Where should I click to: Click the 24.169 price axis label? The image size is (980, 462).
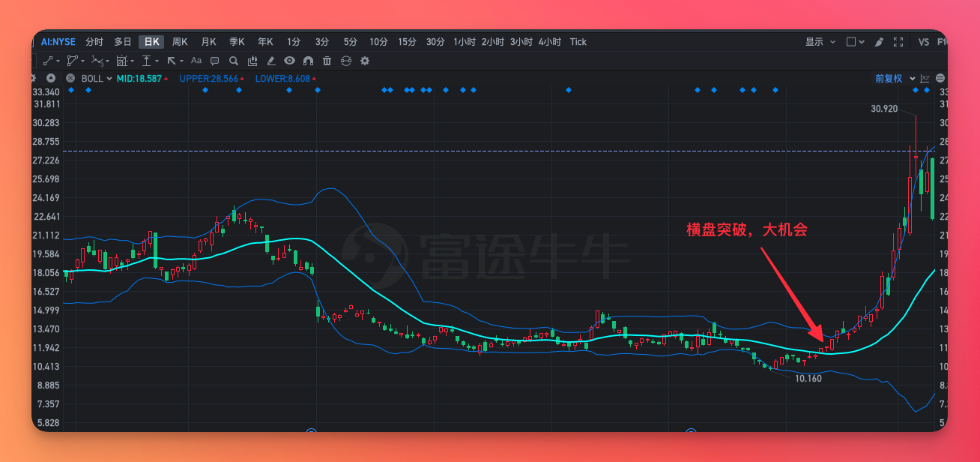pos(46,198)
